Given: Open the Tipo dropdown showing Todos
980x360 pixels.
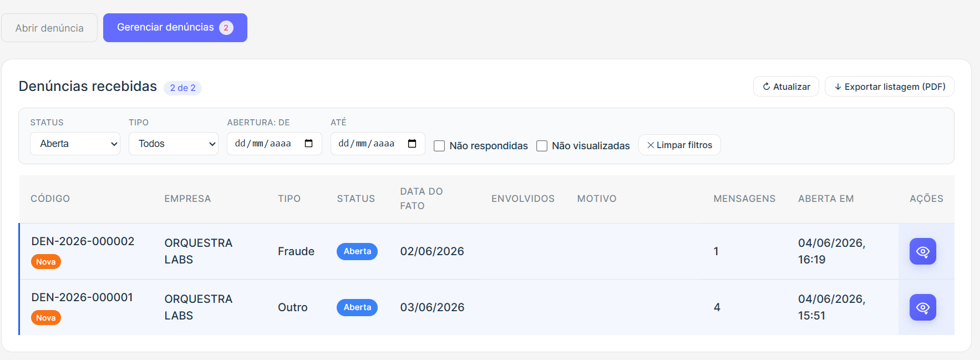Looking at the screenshot, I should tap(174, 144).
